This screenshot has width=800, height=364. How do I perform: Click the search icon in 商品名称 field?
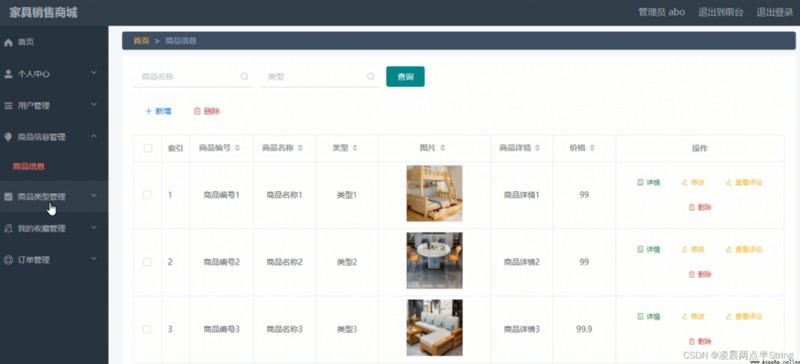(x=244, y=77)
